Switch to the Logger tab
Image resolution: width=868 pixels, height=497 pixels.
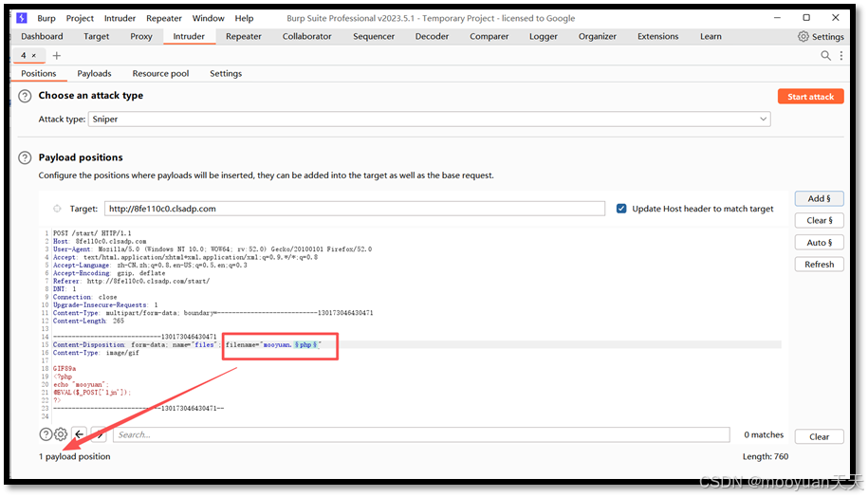click(543, 37)
